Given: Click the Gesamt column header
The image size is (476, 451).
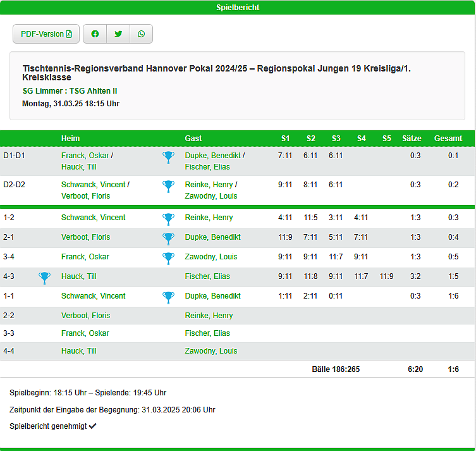Looking at the screenshot, I should pos(448,139).
